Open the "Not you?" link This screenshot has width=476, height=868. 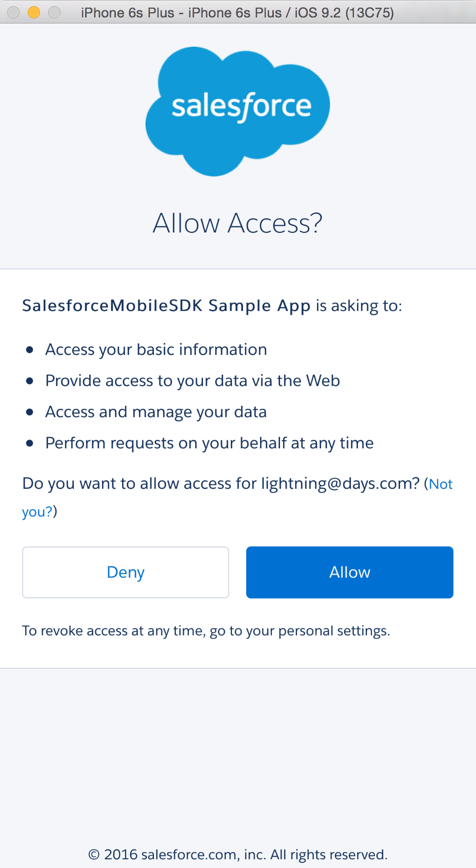pos(441,484)
